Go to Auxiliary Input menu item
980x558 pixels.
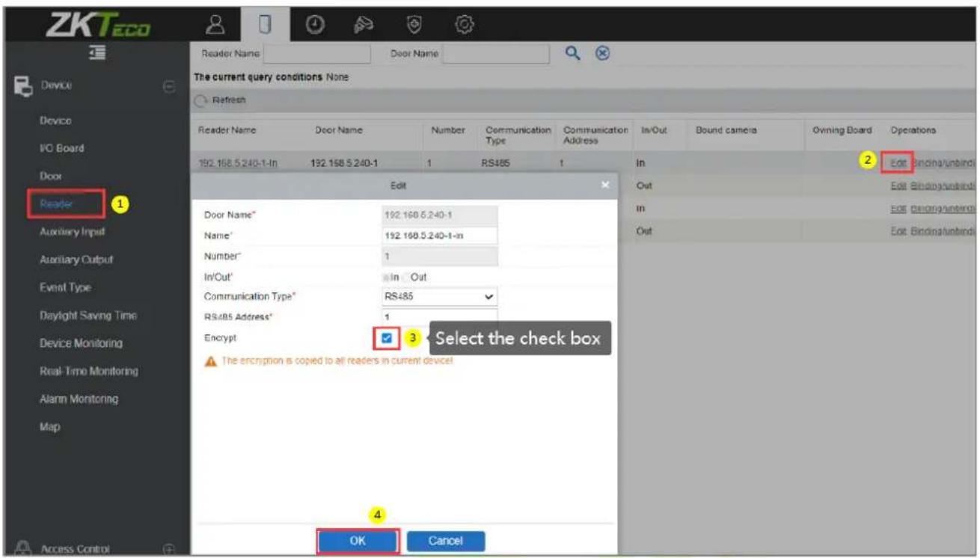pos(73,231)
